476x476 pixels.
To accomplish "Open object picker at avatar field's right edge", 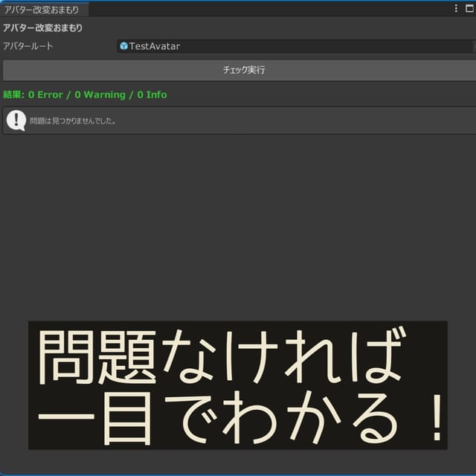I will (470, 46).
